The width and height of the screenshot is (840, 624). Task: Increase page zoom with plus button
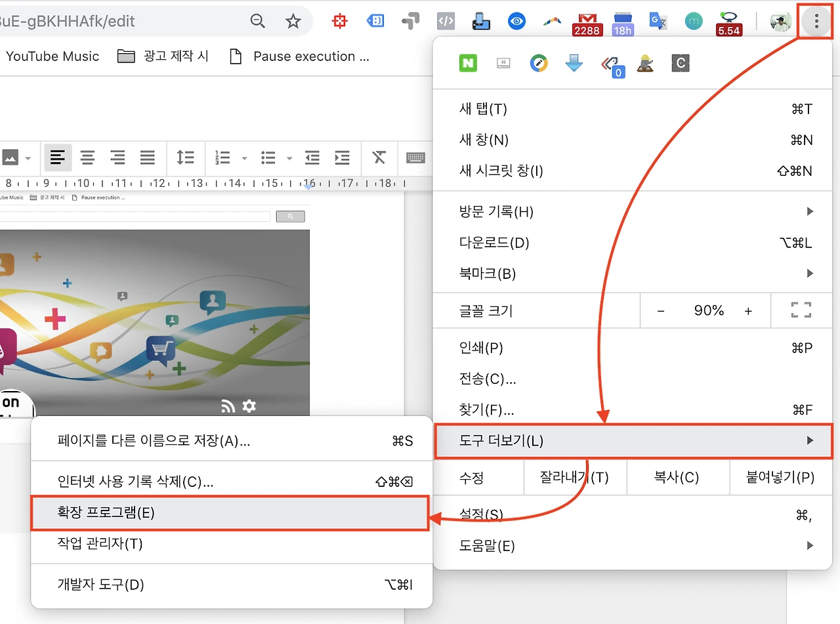tap(748, 311)
